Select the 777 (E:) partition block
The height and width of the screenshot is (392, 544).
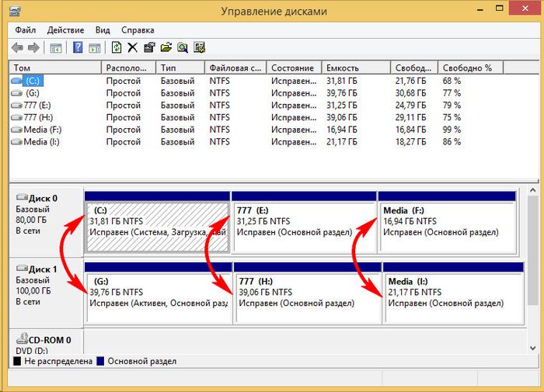click(304, 222)
